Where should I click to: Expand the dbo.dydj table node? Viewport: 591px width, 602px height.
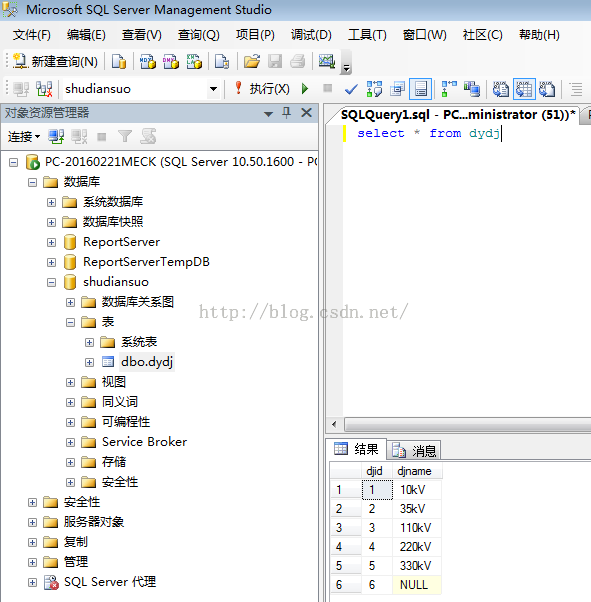point(89,362)
